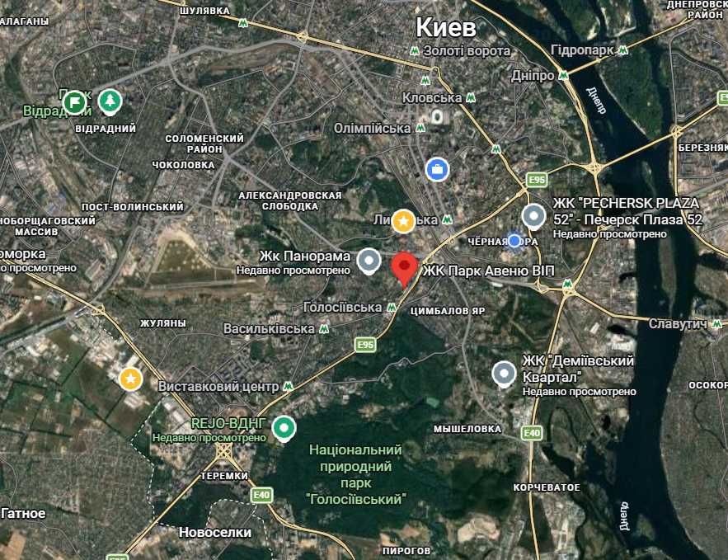
Task: Open the green REJO-ВДНГ location pin
Action: point(284,429)
